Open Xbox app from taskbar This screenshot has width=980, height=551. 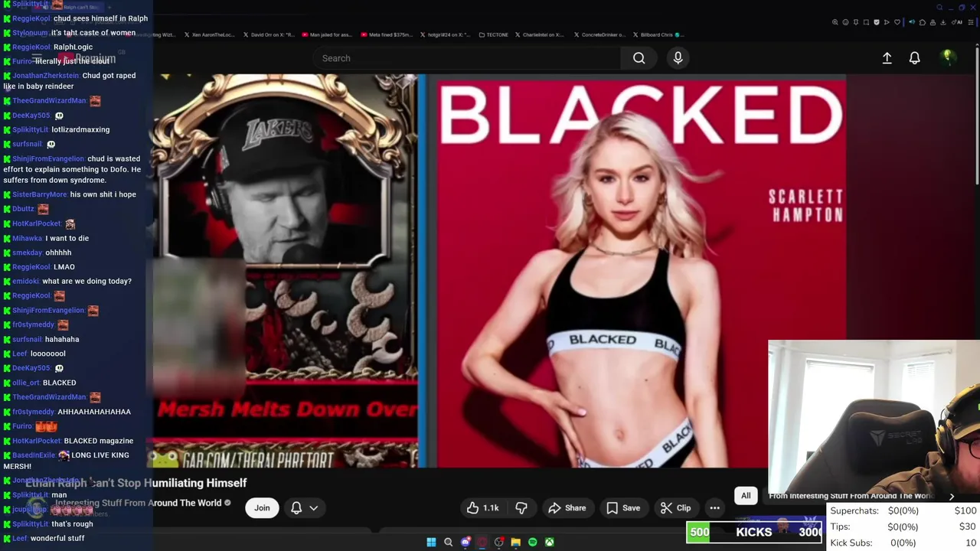pyautogui.click(x=549, y=542)
